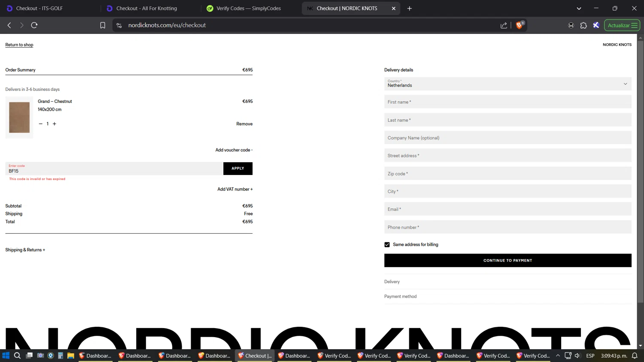Click the Order Summary heading

pos(20,70)
